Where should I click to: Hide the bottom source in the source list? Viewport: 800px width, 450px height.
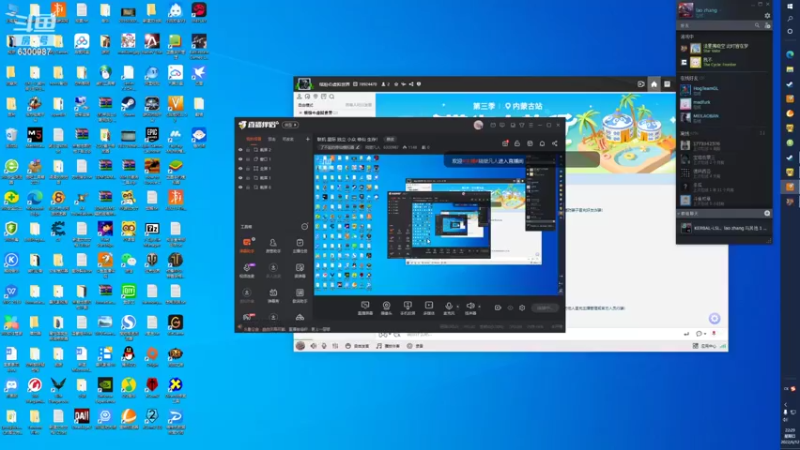click(x=240, y=187)
